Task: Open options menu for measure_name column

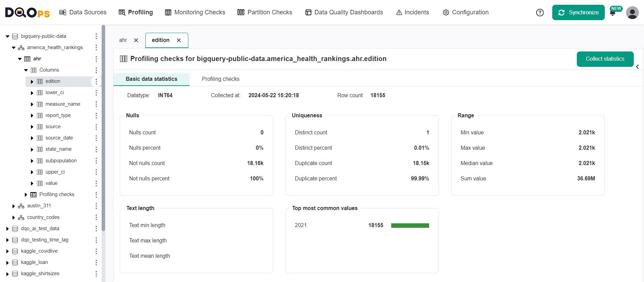Action: pyautogui.click(x=96, y=104)
